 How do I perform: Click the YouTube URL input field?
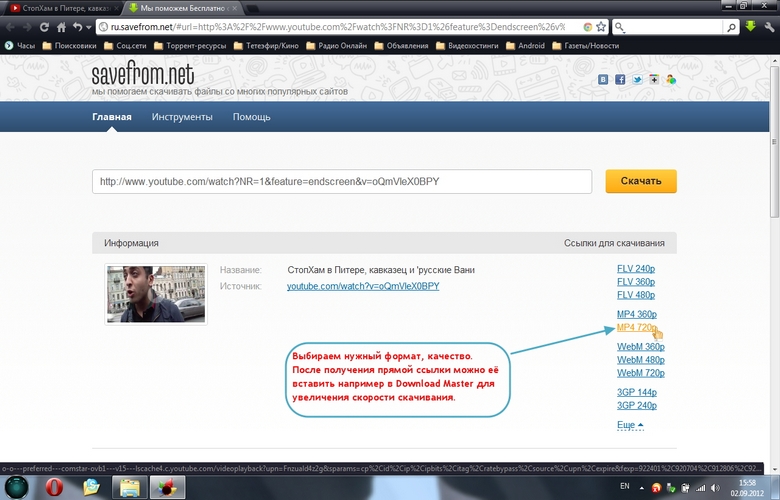pos(342,182)
